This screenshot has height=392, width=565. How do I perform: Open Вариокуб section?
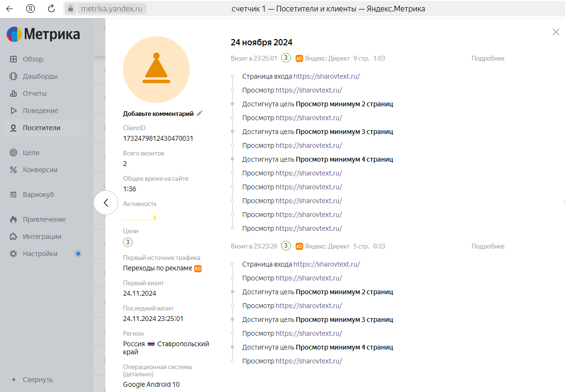click(x=38, y=195)
